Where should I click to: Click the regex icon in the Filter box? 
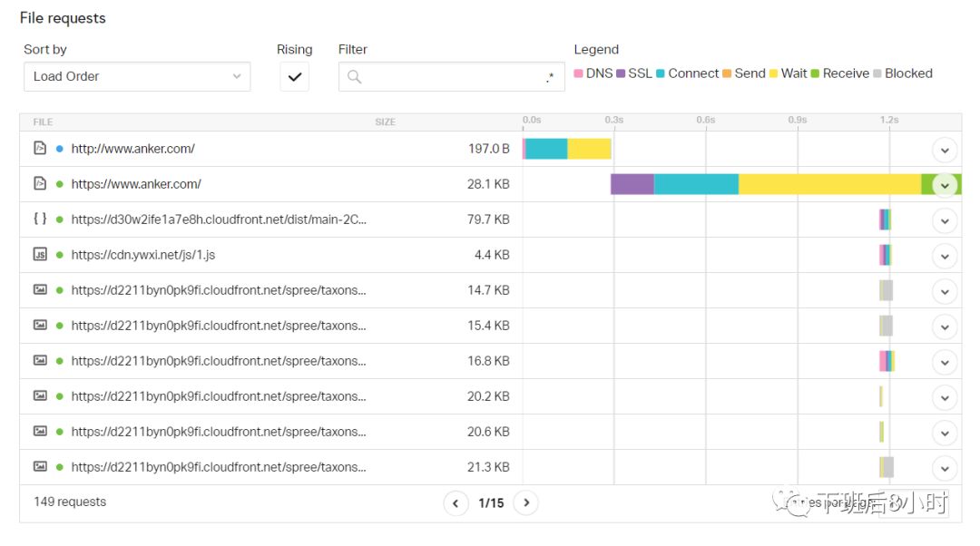tap(550, 78)
